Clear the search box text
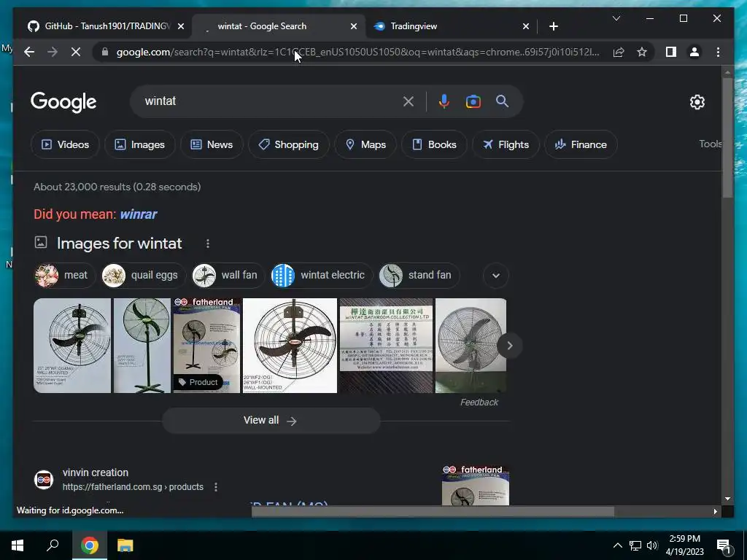747x560 pixels. click(409, 101)
